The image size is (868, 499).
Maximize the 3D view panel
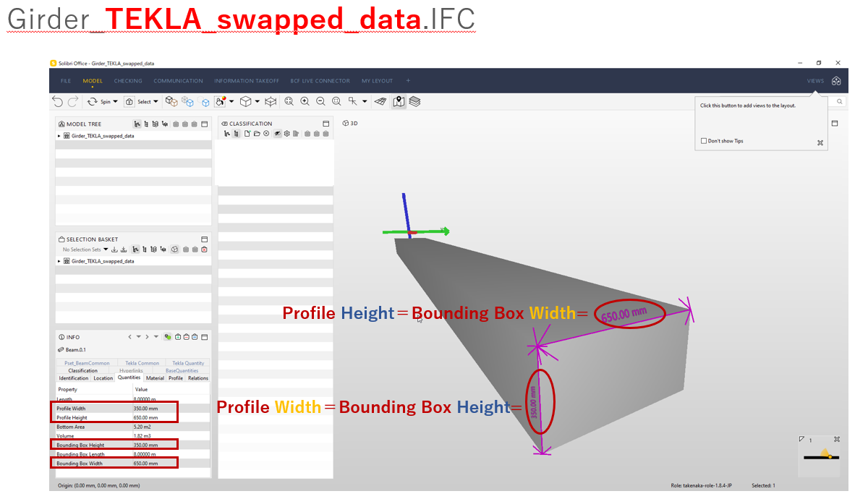(834, 124)
